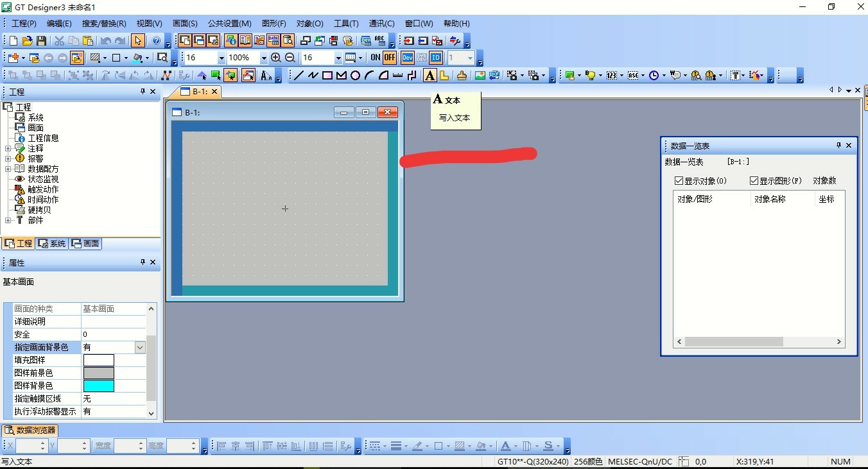Screen dimensions: 868x469
Task: Select 触发动作 in project tree
Action: [43, 189]
